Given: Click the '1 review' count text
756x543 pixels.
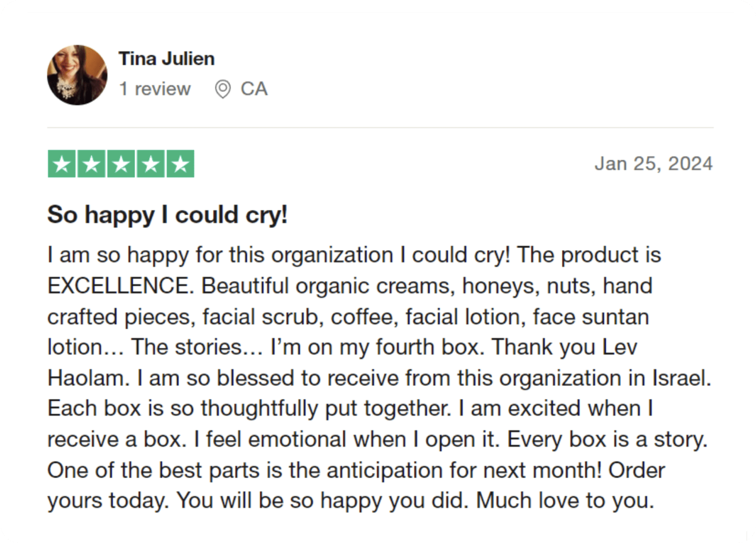Looking at the screenshot, I should pyautogui.click(x=155, y=89).
